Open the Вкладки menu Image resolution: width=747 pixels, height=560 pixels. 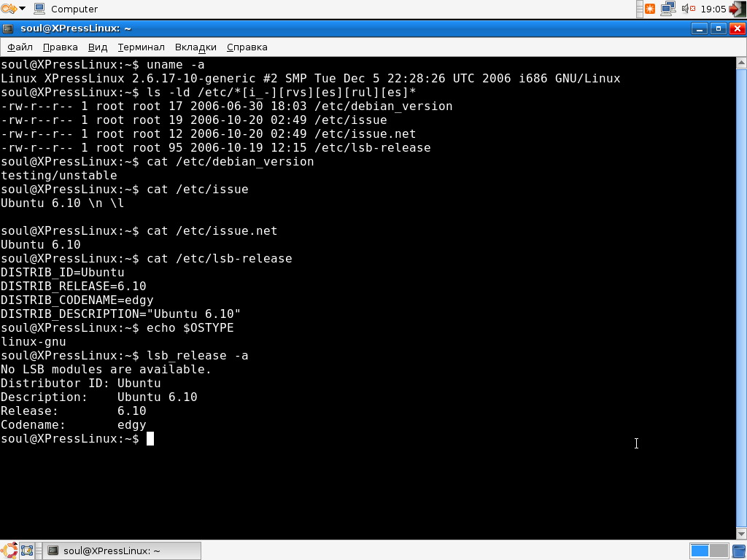point(196,47)
